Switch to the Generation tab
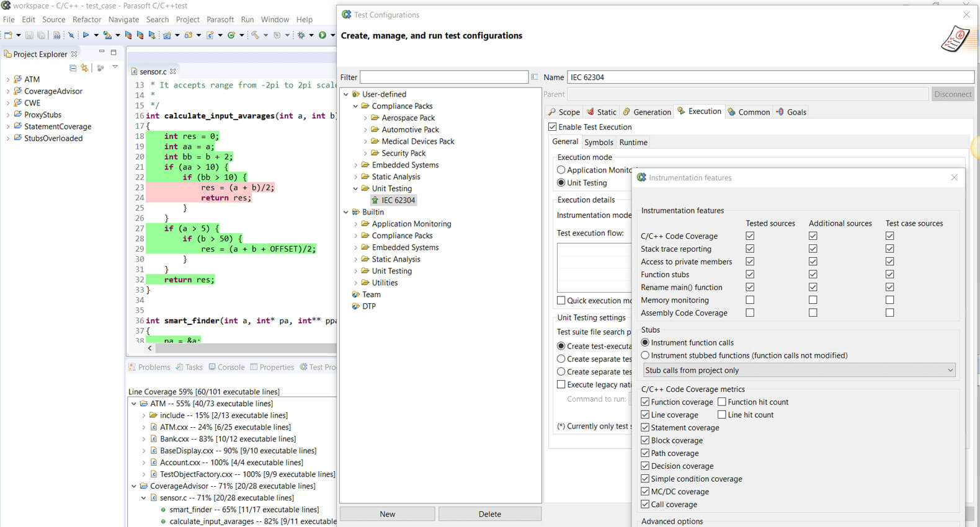Screen dimensions: 980x527 [x=647, y=112]
